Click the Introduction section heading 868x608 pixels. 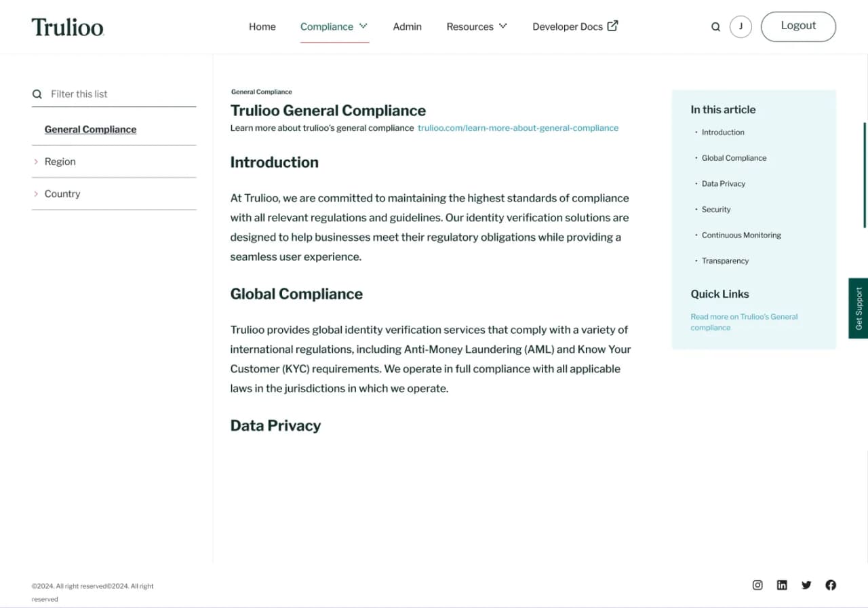tap(275, 162)
